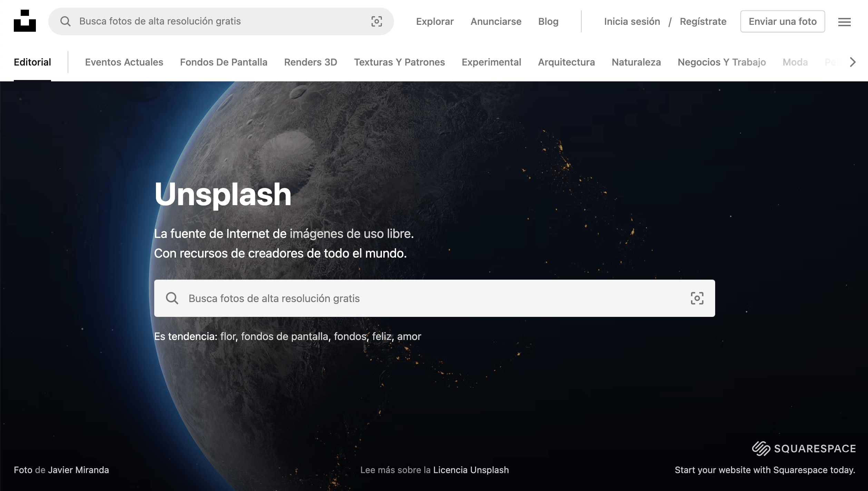Click trending term fondos de pantalla
This screenshot has height=491, width=868.
point(284,336)
